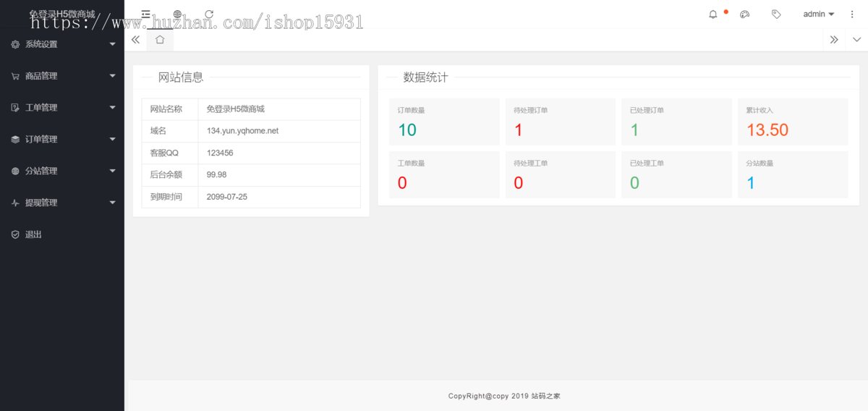Click the 提现管理 pulse icon

coord(15,203)
